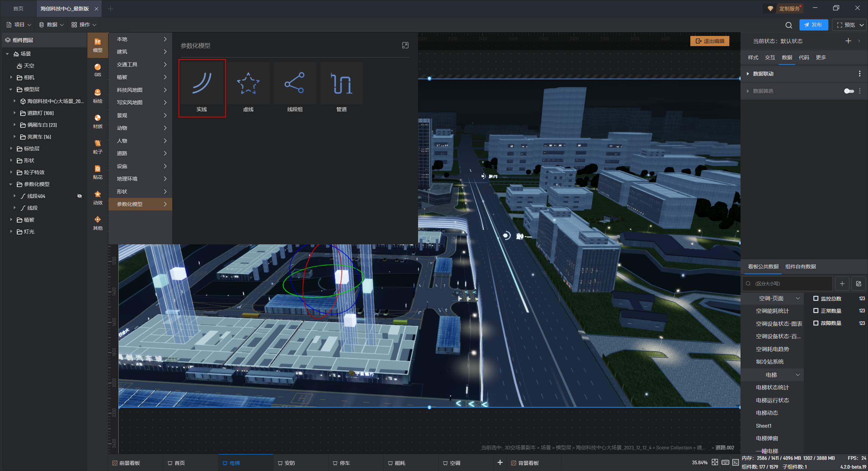This screenshot has width=868, height=471.
Task: Open the GIS category in sidebar
Action: [x=98, y=70]
